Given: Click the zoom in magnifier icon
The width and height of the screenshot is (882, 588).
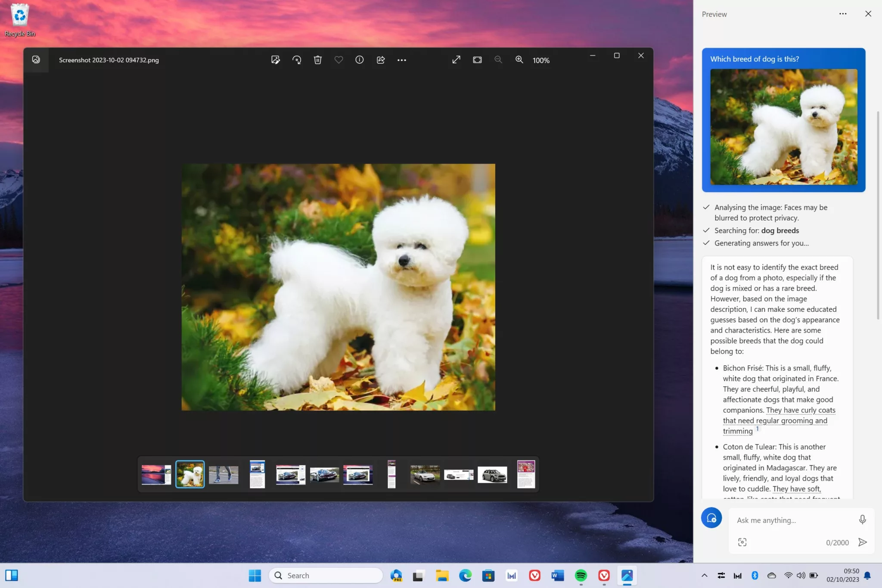Looking at the screenshot, I should [x=519, y=60].
